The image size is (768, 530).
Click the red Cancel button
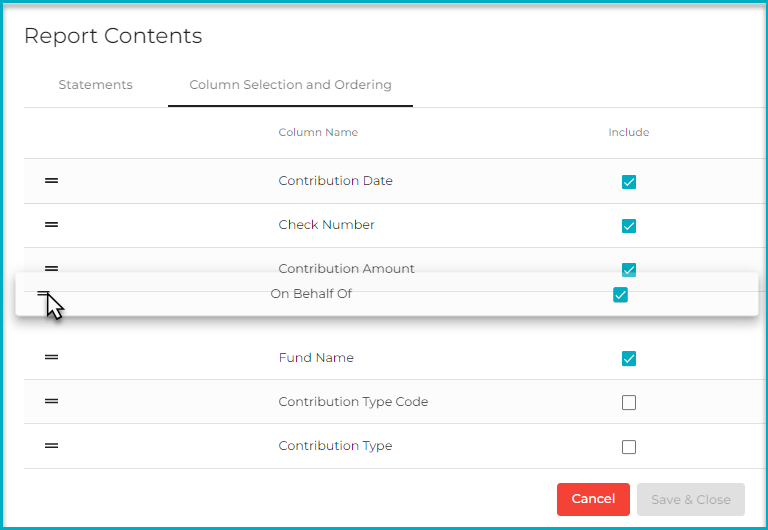pos(593,499)
